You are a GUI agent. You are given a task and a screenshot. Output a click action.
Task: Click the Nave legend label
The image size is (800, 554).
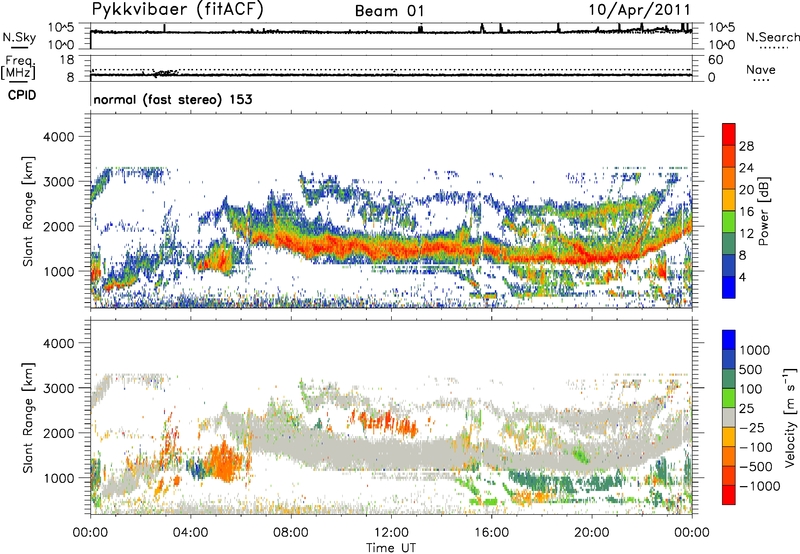pyautogui.click(x=761, y=69)
